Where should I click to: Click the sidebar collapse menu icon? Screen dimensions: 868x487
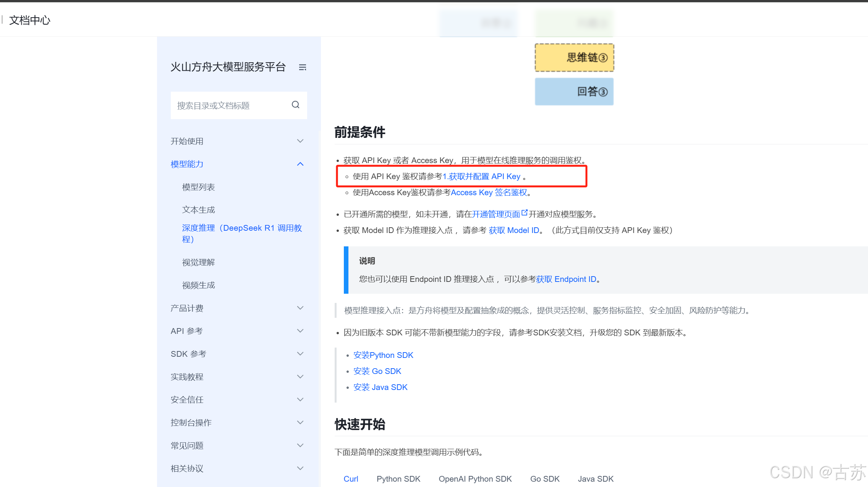click(x=302, y=67)
